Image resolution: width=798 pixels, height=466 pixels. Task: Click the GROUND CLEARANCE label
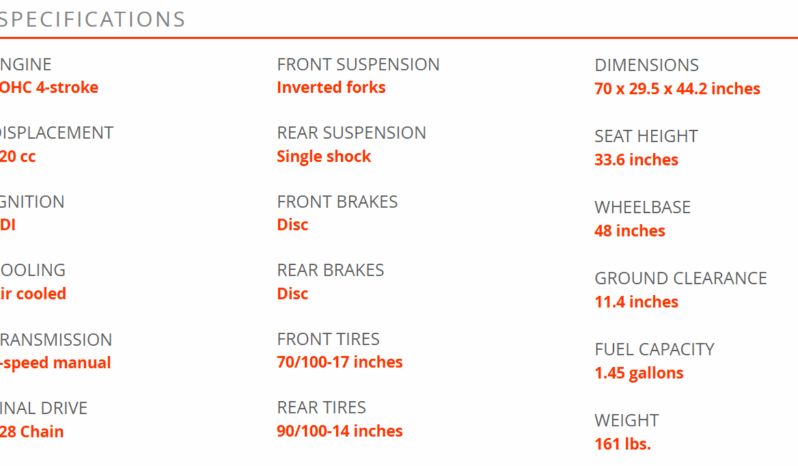680,278
